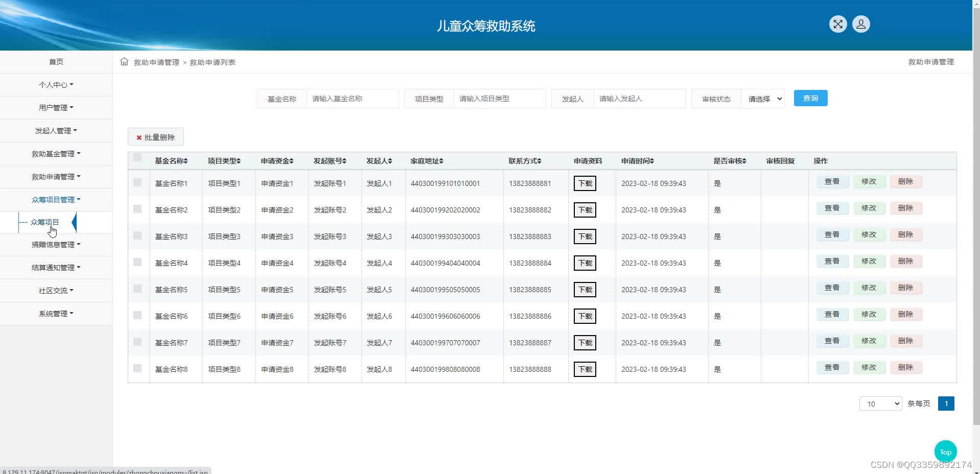Click 修改 for the 基金名称7 row
The height and width of the screenshot is (474, 980).
(x=869, y=341)
